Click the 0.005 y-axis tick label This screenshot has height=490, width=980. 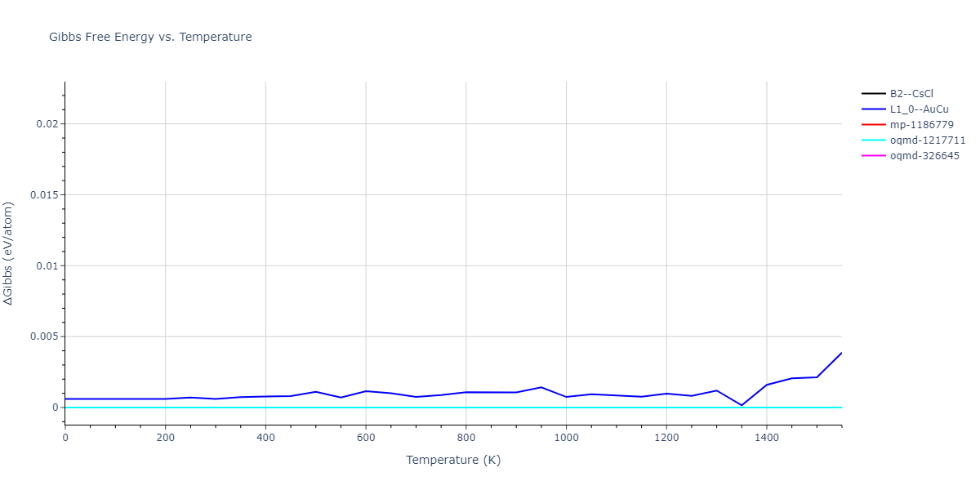click(42, 336)
